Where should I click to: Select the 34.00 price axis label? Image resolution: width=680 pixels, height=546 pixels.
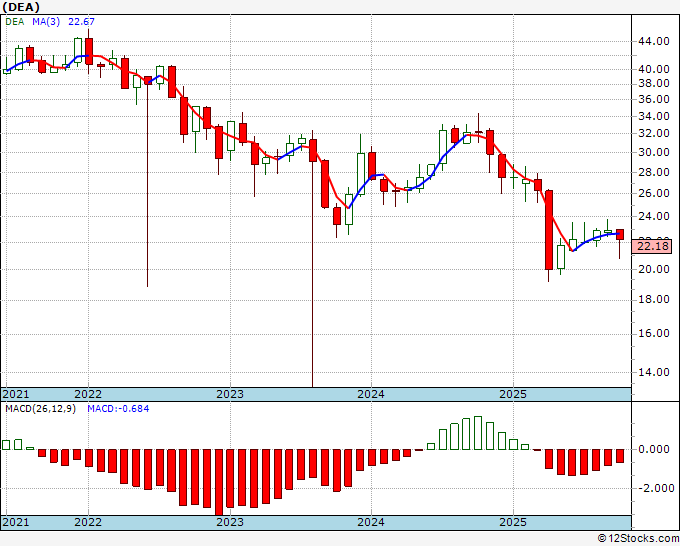(x=654, y=116)
